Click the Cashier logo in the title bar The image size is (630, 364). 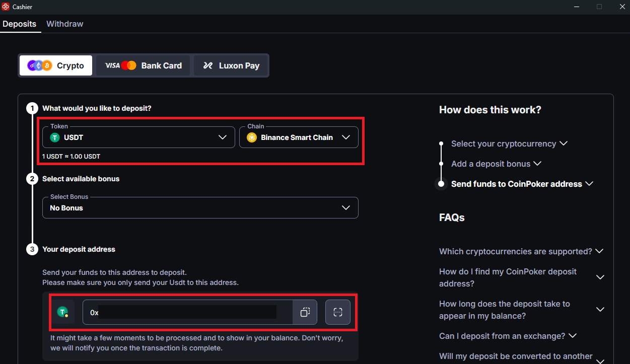[6, 7]
